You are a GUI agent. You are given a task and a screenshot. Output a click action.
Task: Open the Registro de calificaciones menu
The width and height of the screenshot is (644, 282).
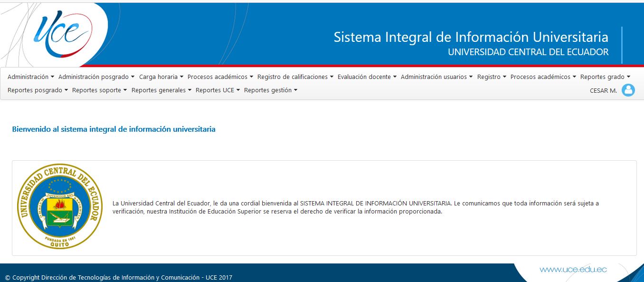(x=295, y=77)
